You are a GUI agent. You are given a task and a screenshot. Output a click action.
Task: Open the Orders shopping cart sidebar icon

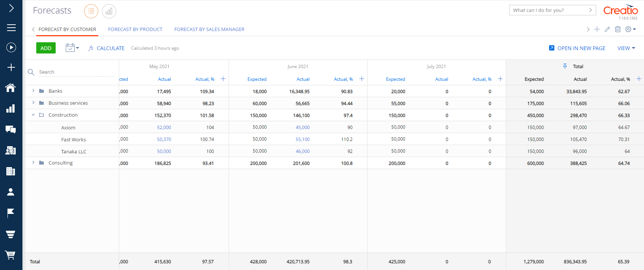click(x=11, y=255)
